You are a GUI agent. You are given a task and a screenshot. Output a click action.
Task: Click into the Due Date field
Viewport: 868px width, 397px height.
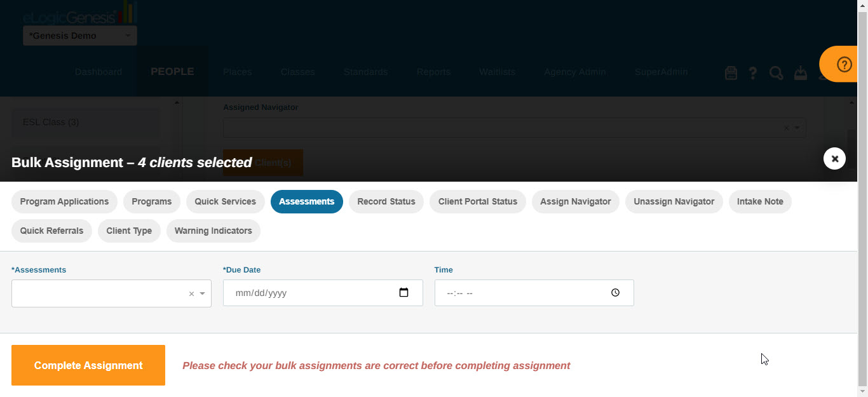click(x=323, y=293)
